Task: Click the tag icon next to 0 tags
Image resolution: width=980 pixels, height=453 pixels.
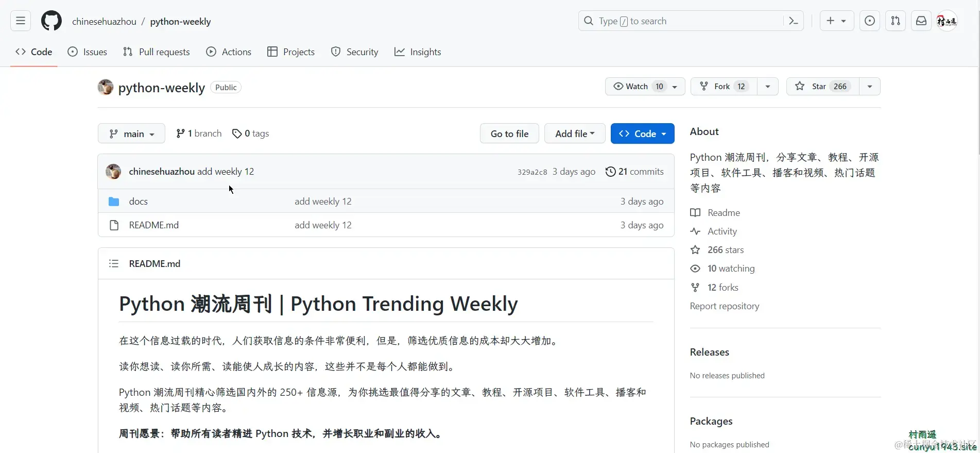Action: click(237, 134)
